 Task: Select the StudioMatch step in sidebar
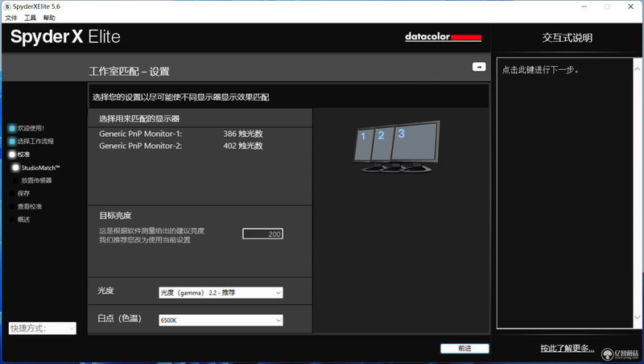tap(36, 168)
